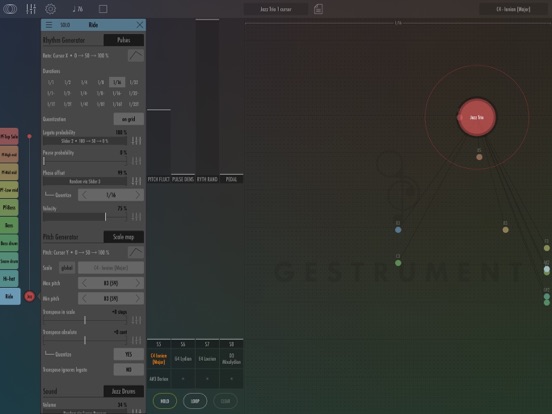
Task: Open the Jazz Drums sound dropdown
Action: point(124,391)
